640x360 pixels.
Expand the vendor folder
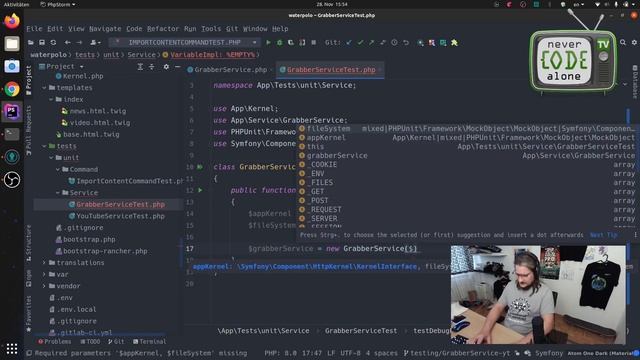coord(44,286)
